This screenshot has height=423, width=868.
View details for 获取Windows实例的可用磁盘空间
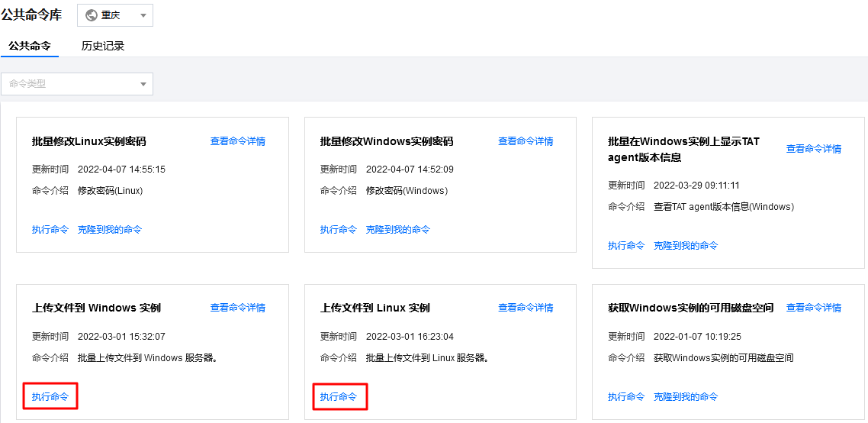(x=814, y=308)
